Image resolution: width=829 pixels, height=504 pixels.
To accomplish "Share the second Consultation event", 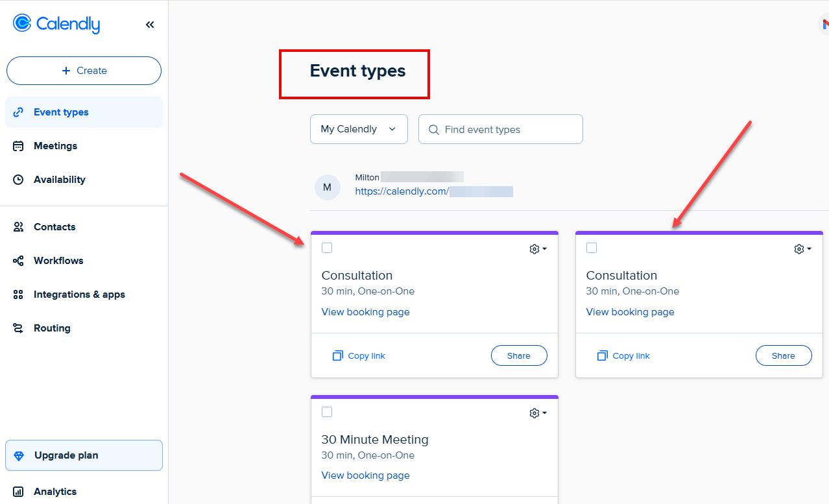I will [784, 355].
